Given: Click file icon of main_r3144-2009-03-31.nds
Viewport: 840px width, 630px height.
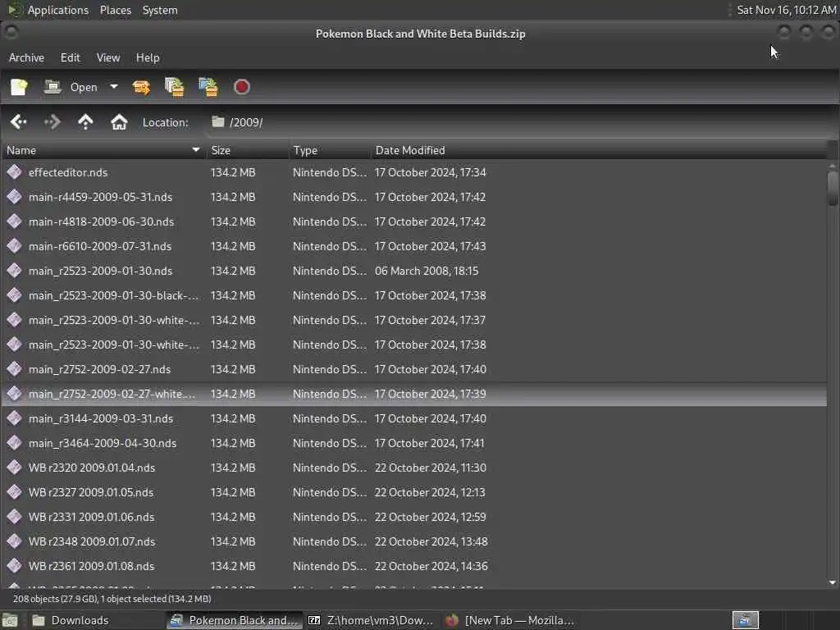Looking at the screenshot, I should pyautogui.click(x=15, y=418).
